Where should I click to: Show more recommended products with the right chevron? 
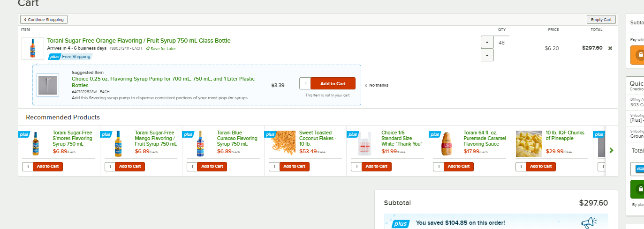(x=611, y=150)
